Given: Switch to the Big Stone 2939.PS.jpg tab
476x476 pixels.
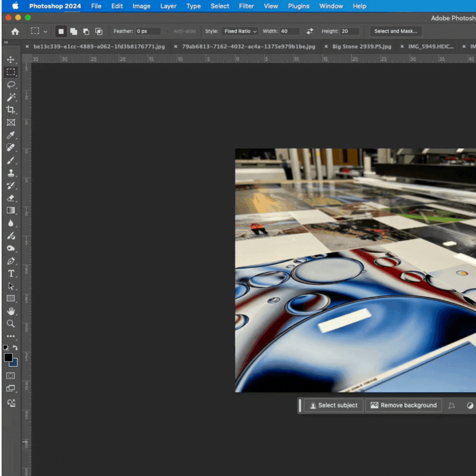Looking at the screenshot, I should tap(362, 47).
